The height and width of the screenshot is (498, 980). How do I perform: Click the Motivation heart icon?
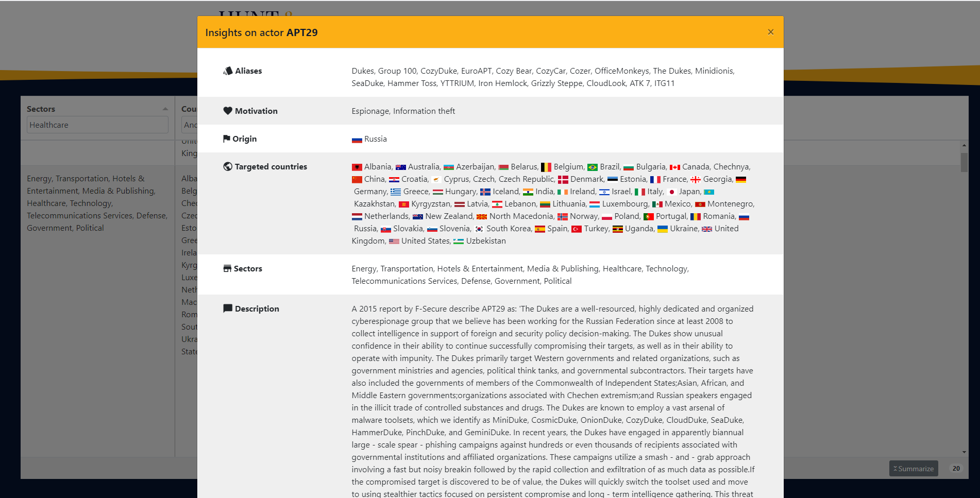[228, 111]
